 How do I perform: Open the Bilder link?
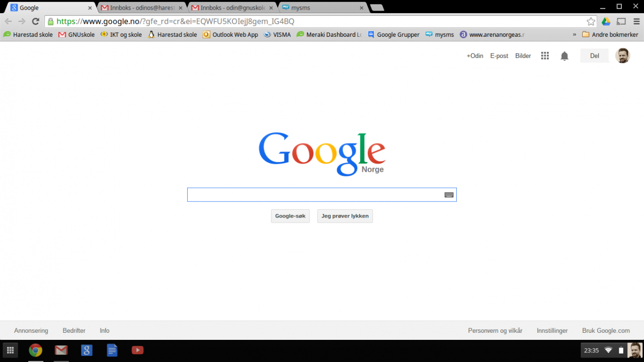[523, 56]
